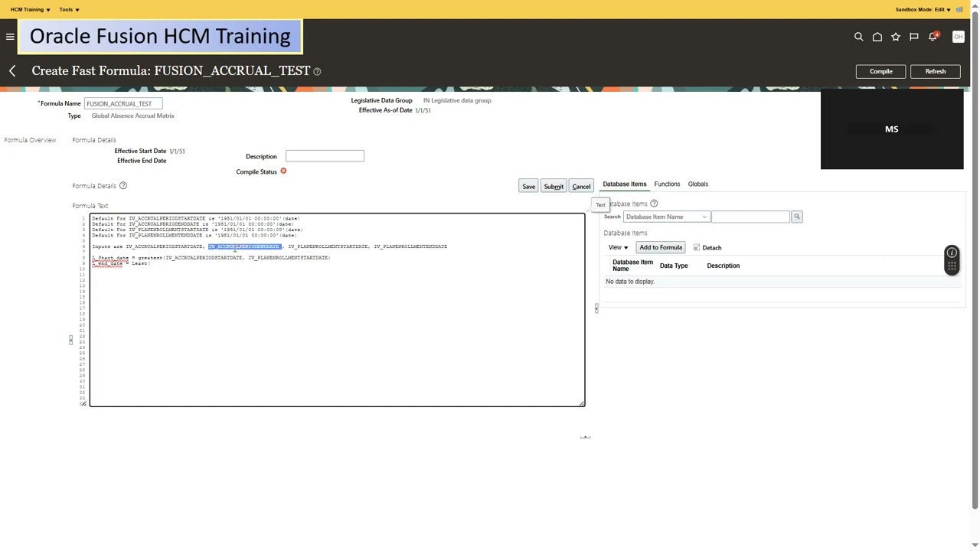Go back with the left arrow
Viewport: 980px width, 551px height.
click(12, 71)
